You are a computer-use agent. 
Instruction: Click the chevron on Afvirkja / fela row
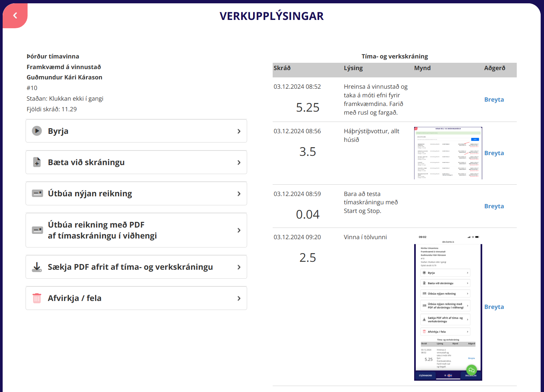239,298
